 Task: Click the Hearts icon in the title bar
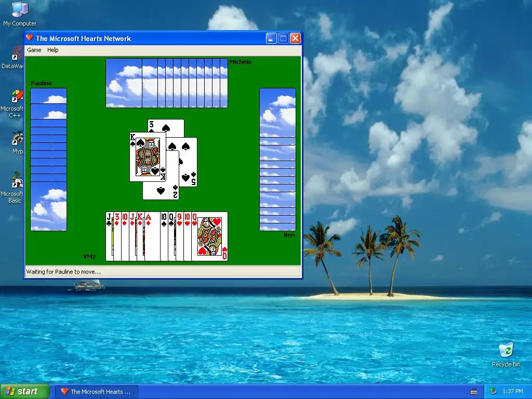coord(30,38)
